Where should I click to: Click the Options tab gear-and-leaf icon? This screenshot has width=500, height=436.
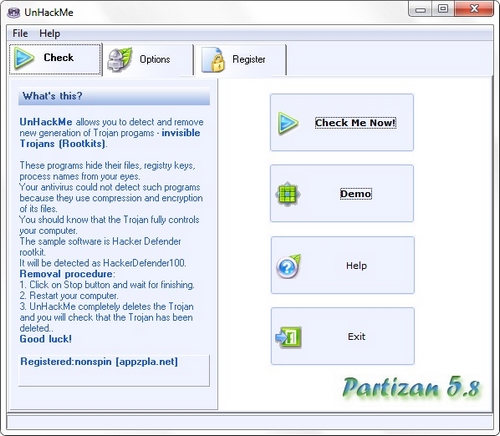pyautogui.click(x=119, y=59)
